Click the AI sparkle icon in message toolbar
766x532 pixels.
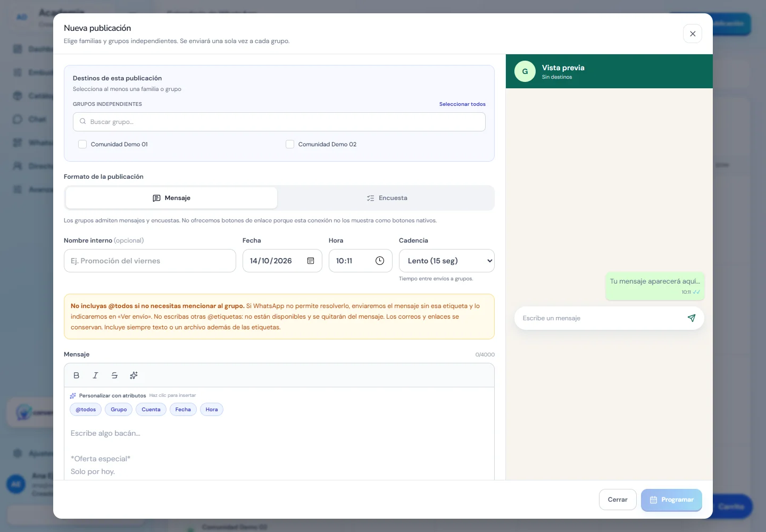134,376
